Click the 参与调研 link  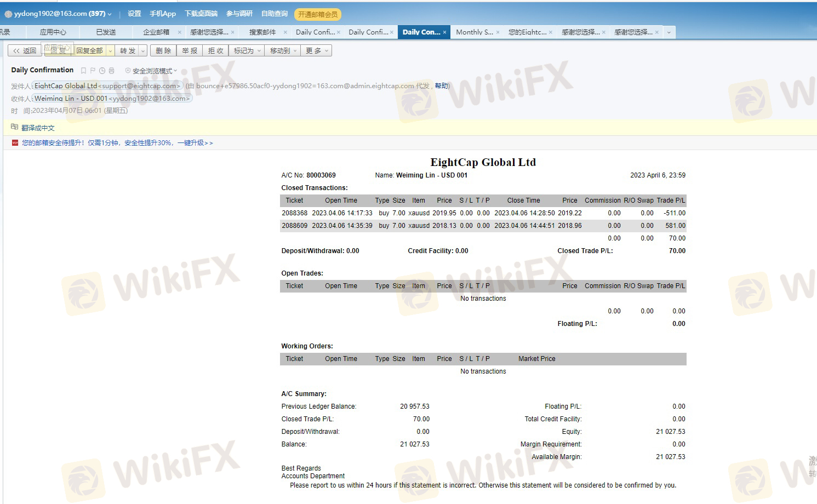[x=239, y=14]
